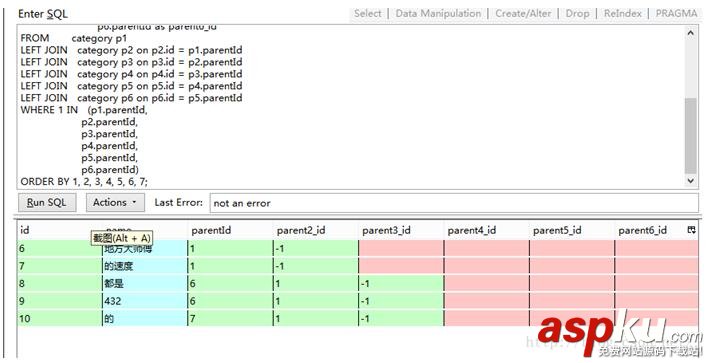Click the parentId cell in row id 9
Screen dimensions: 708x363
coord(230,301)
